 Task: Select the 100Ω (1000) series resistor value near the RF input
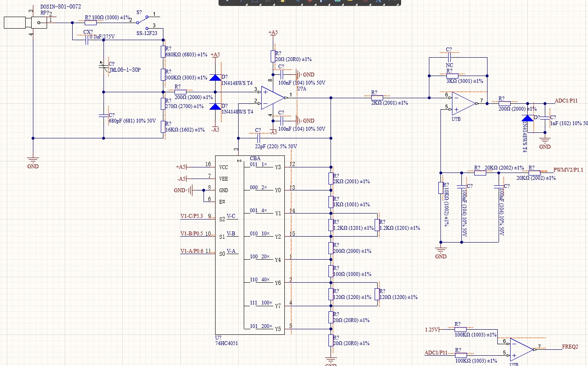coord(111,18)
